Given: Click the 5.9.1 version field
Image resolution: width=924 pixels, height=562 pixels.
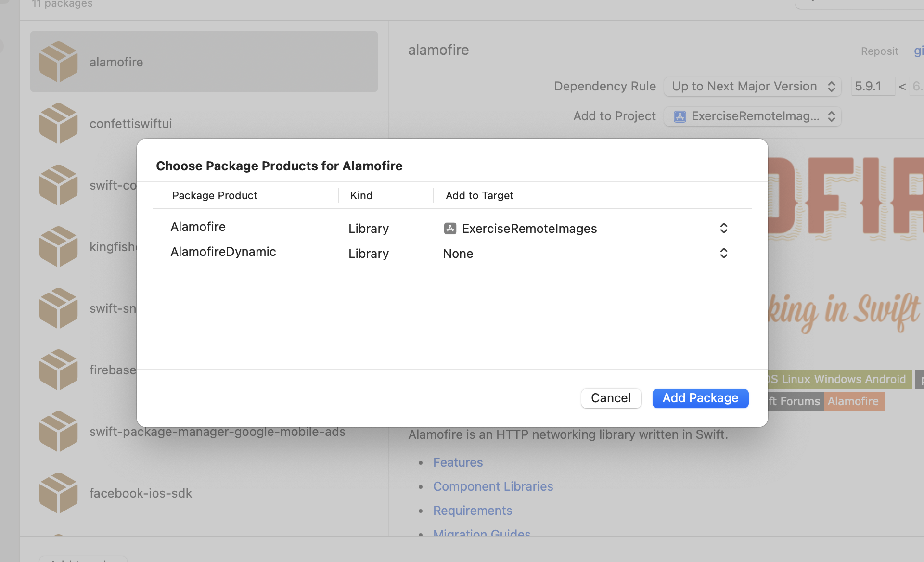Looking at the screenshot, I should click(873, 87).
